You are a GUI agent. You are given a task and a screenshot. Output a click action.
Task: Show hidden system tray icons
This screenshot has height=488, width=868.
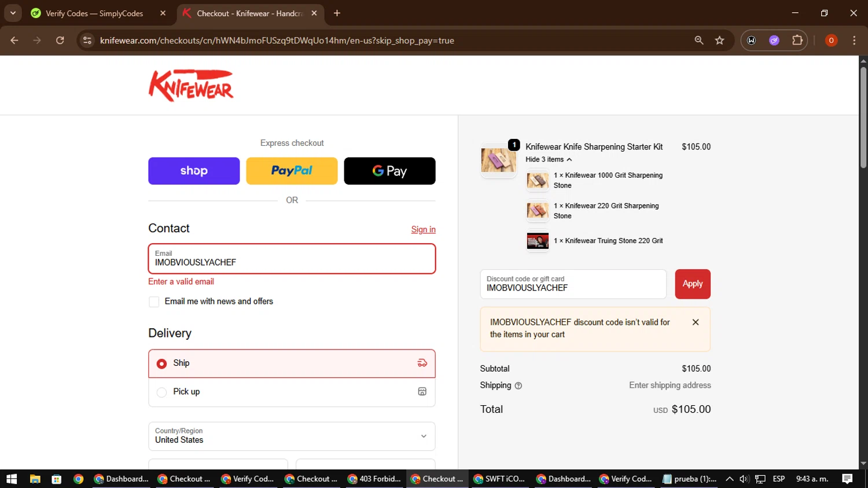point(729,479)
